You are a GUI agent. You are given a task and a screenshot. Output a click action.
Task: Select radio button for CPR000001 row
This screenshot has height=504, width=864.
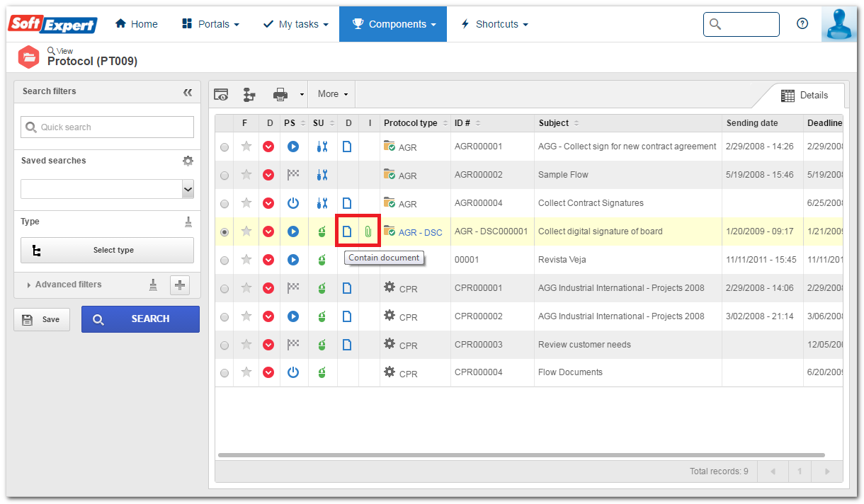pos(224,289)
